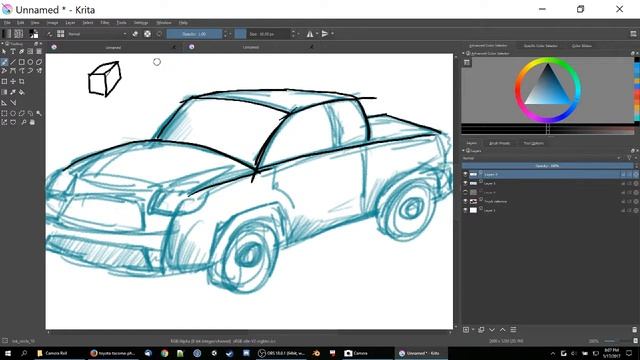This screenshot has height=360, width=640.
Task: Switch to the Tool Options docker tab
Action: [x=533, y=143]
